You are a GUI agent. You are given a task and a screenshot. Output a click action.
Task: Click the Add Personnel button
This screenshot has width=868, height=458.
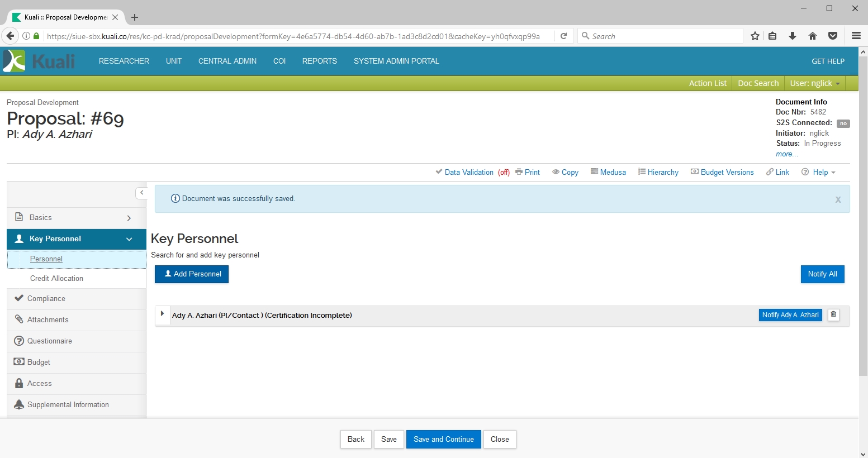[192, 274]
